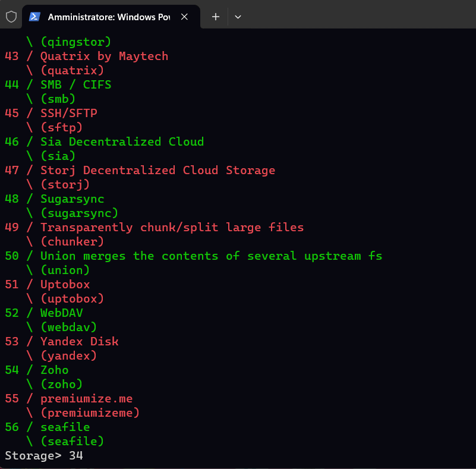Image resolution: width=476 pixels, height=469 pixels.
Task: Click the 'Yandex Disk' entry text
Action: coord(79,342)
